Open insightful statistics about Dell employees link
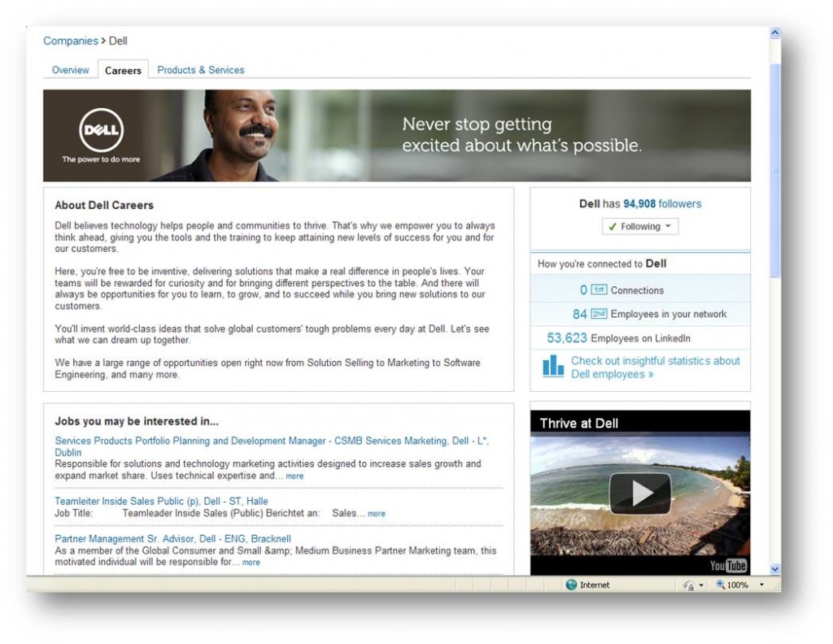This screenshot has width=833, height=644. point(655,368)
